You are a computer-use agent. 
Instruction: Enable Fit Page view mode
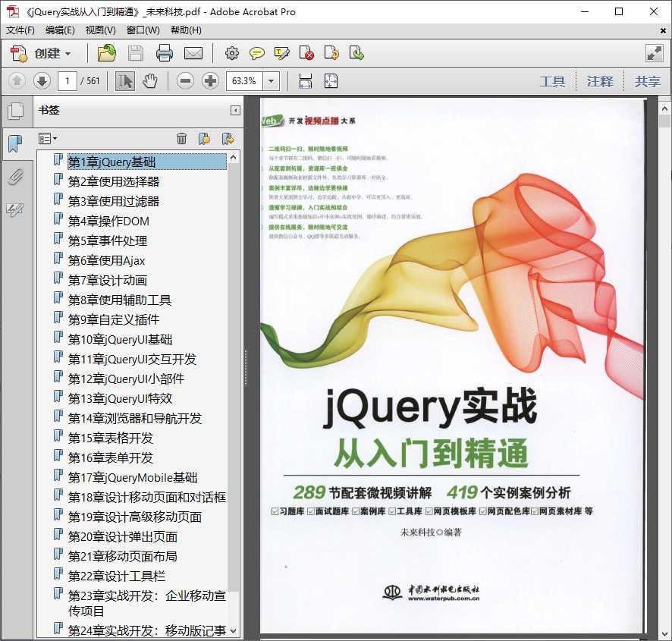(x=329, y=80)
